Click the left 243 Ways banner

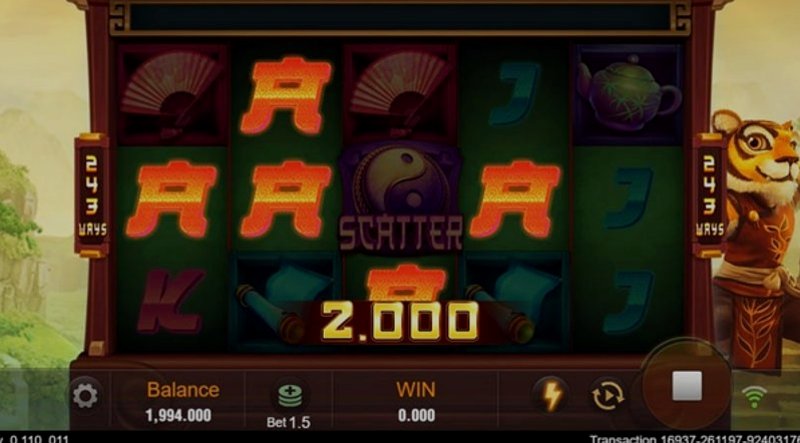[92, 195]
